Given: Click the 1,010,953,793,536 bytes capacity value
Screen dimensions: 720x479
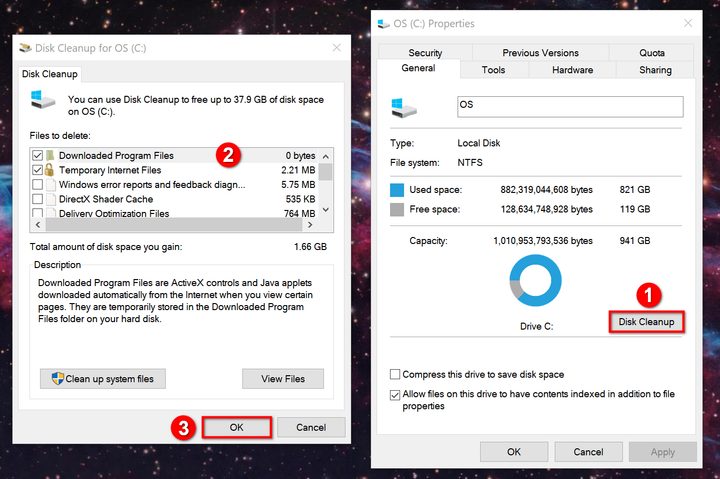Looking at the screenshot, I should 543,241.
